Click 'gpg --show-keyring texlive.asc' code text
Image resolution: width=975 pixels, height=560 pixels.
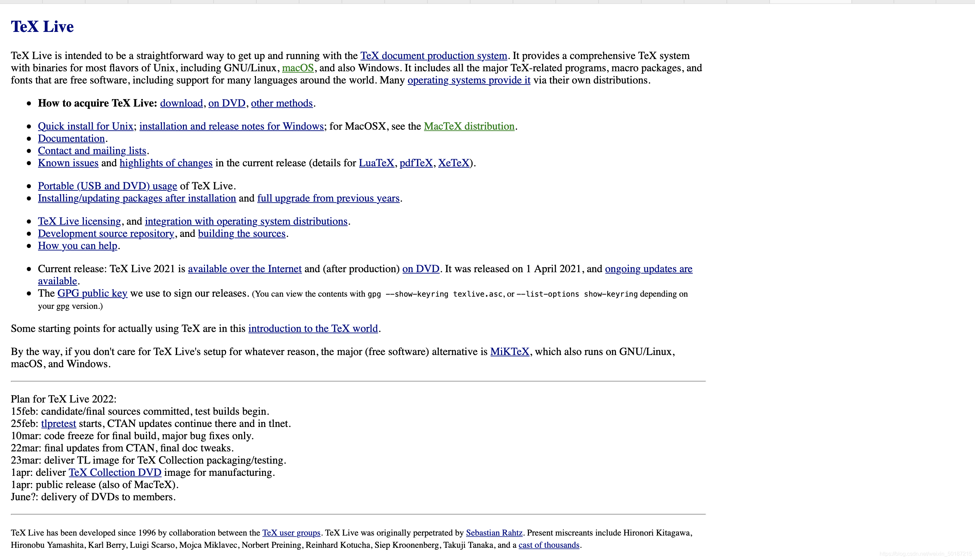[x=435, y=294]
